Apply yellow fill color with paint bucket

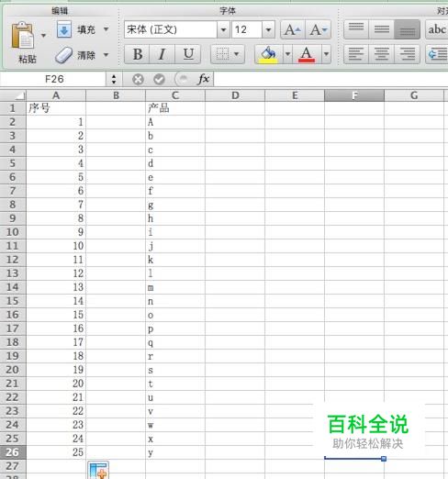tap(268, 54)
